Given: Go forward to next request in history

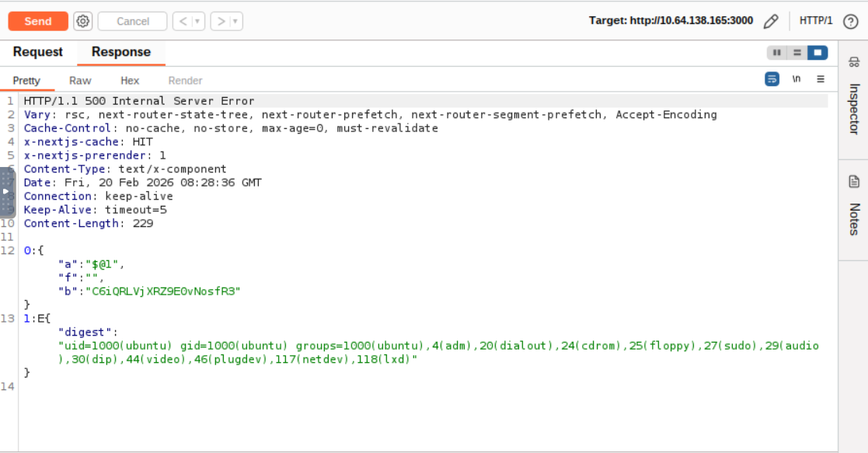Looking at the screenshot, I should click(x=221, y=21).
